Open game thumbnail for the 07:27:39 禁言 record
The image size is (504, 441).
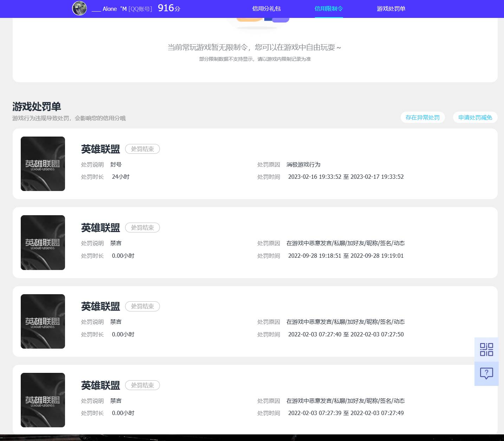pos(43,400)
